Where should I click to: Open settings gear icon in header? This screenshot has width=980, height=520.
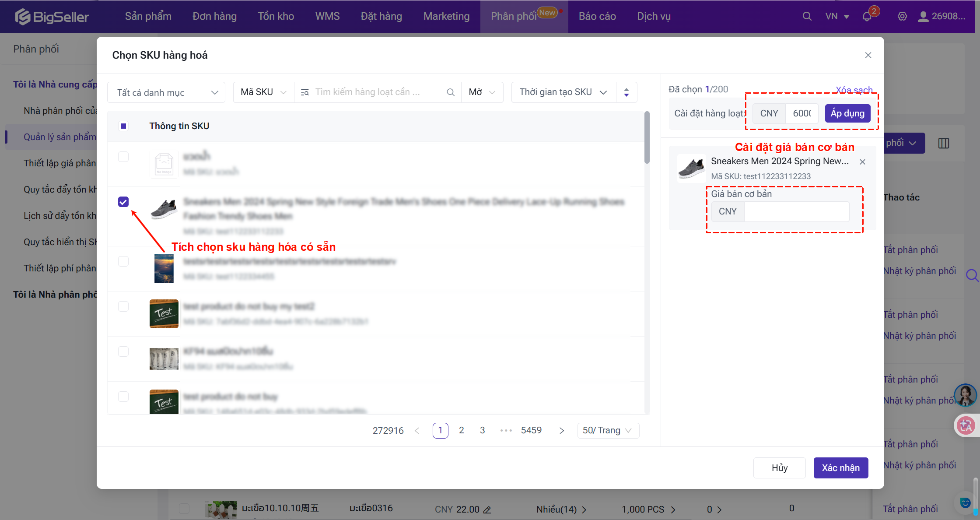[902, 16]
